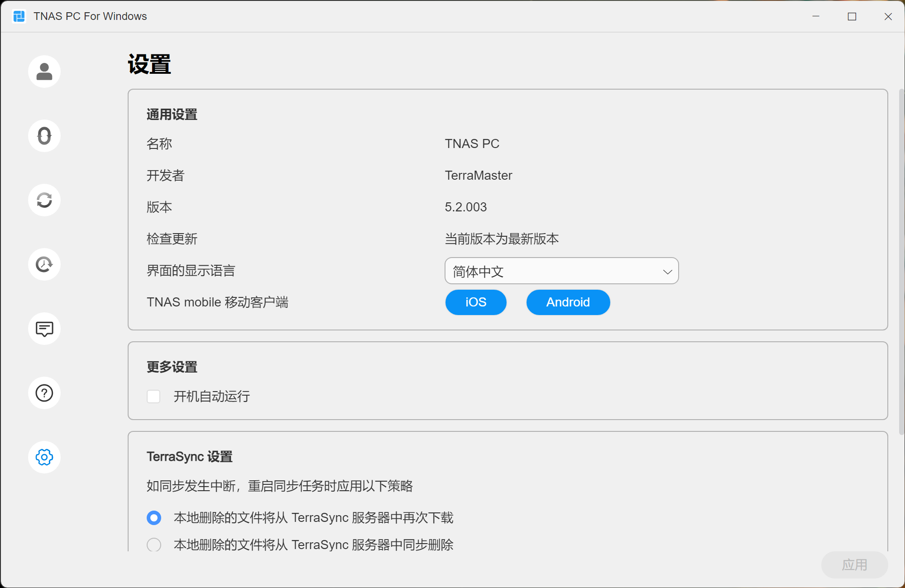Viewport: 905px width, 588px height.
Task: Open the user account sidebar icon
Action: pos(44,72)
